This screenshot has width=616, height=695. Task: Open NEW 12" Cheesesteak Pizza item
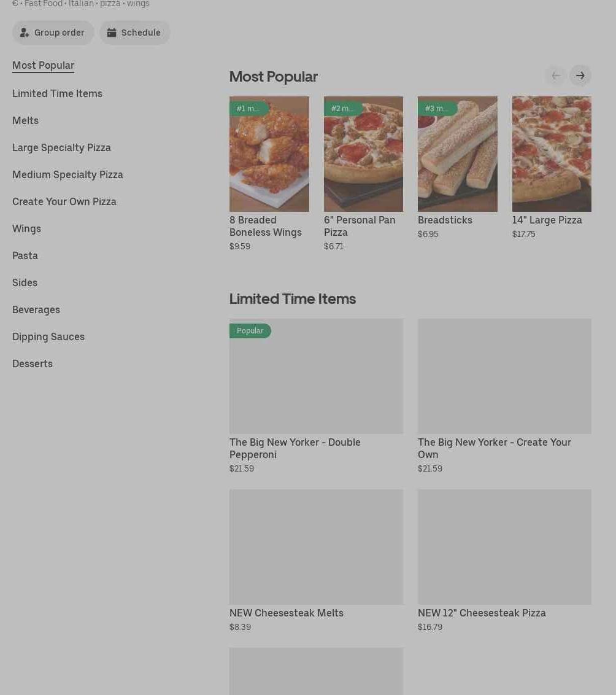click(x=504, y=547)
